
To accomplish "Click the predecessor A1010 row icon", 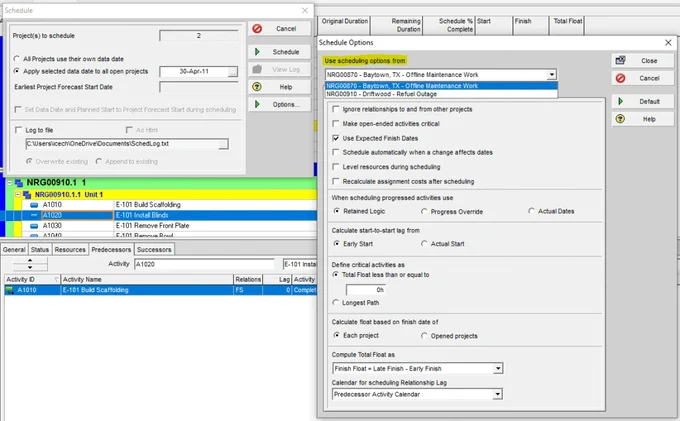I will coord(10,290).
